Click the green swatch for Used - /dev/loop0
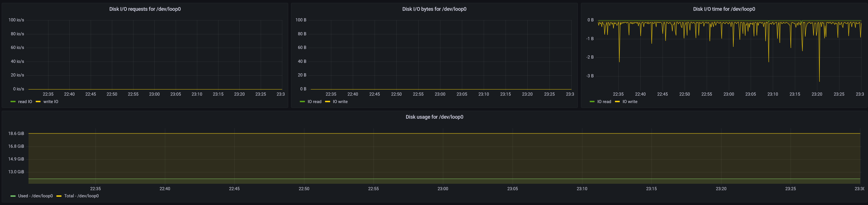This screenshot has width=868, height=205. (x=13, y=196)
